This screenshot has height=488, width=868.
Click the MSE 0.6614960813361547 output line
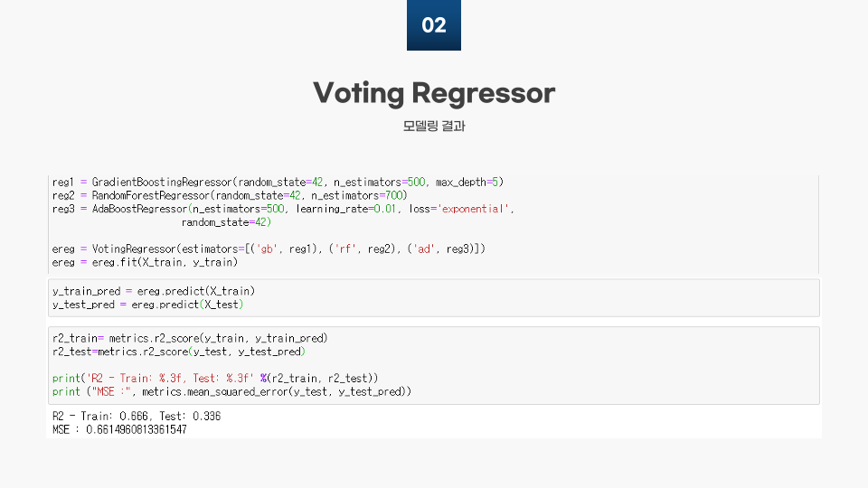(x=119, y=430)
